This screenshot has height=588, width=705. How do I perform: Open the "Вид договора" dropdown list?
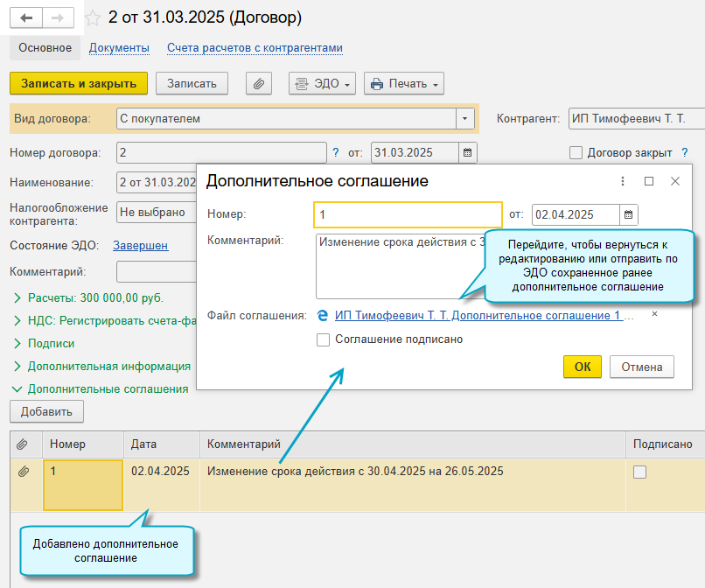465,119
